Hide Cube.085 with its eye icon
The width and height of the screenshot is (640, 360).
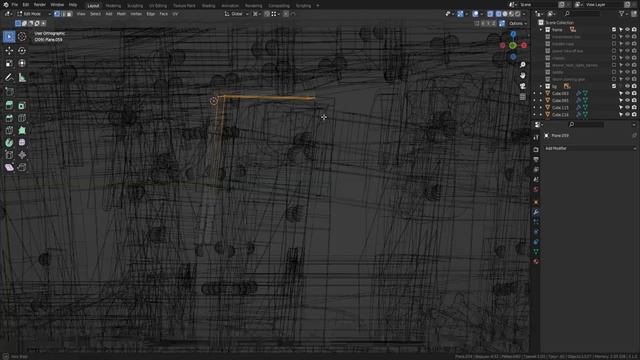point(627,100)
